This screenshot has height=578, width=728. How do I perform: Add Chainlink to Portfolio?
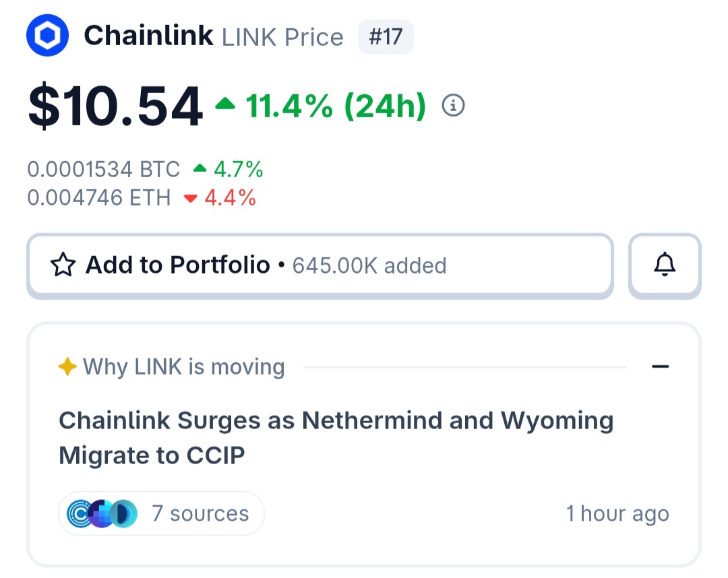tap(320, 265)
